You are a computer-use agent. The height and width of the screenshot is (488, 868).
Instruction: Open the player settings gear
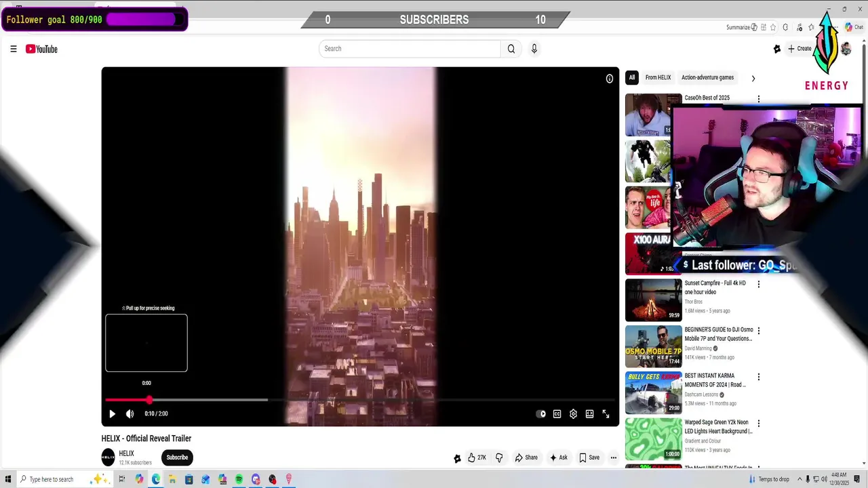click(573, 414)
